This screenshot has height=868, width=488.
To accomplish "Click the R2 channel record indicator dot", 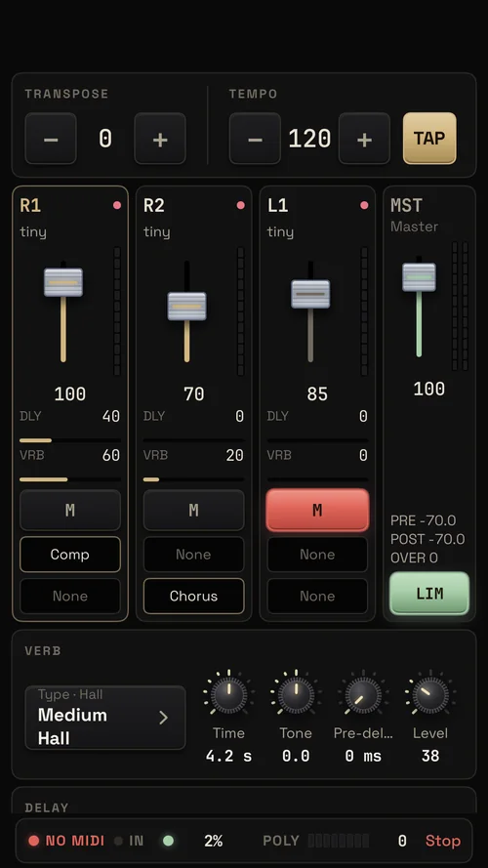I will click(241, 205).
